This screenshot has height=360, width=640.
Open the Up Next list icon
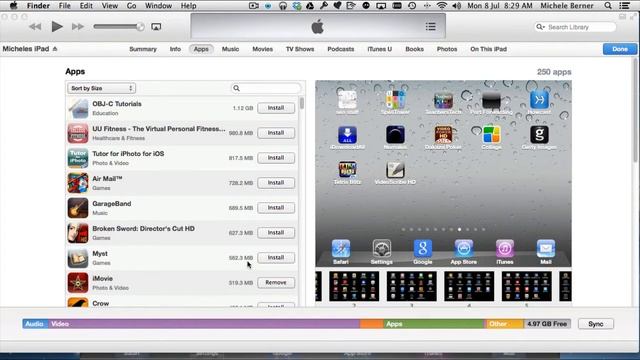click(430, 27)
